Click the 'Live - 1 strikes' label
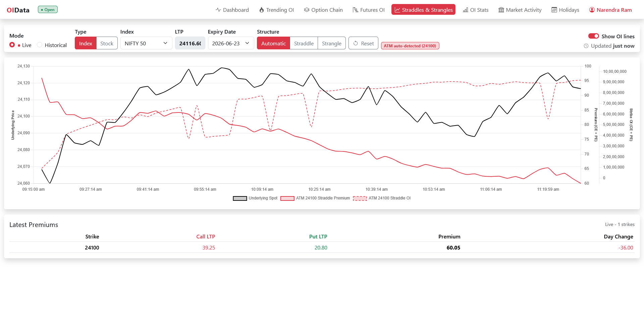Screen dimensions: 644x318 620,225
